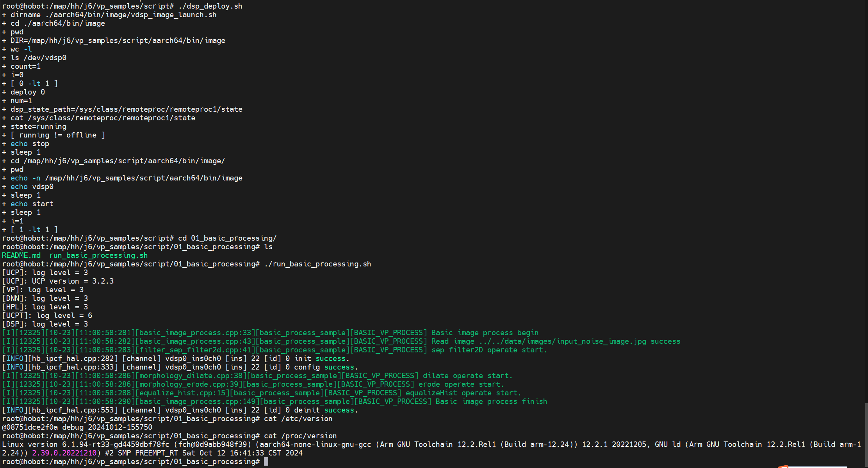Click the 'deinit success' log line
Viewport: 868px width, 468px height.
180,410
